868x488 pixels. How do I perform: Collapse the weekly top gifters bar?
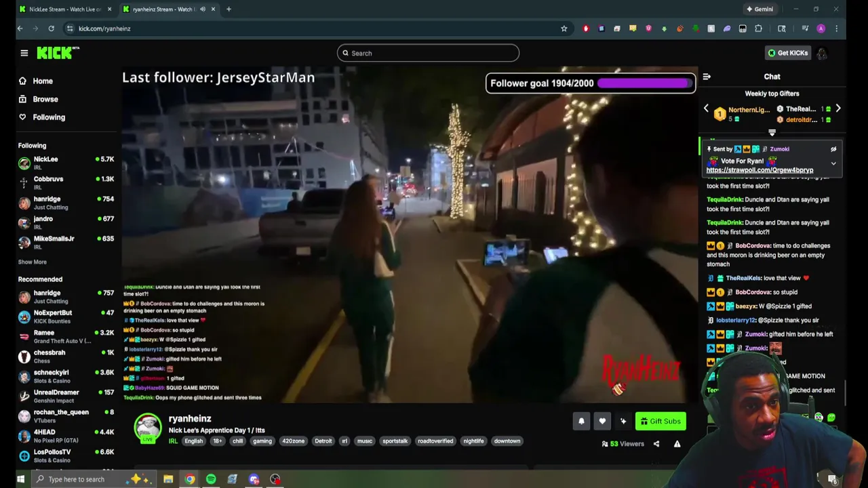tap(772, 133)
